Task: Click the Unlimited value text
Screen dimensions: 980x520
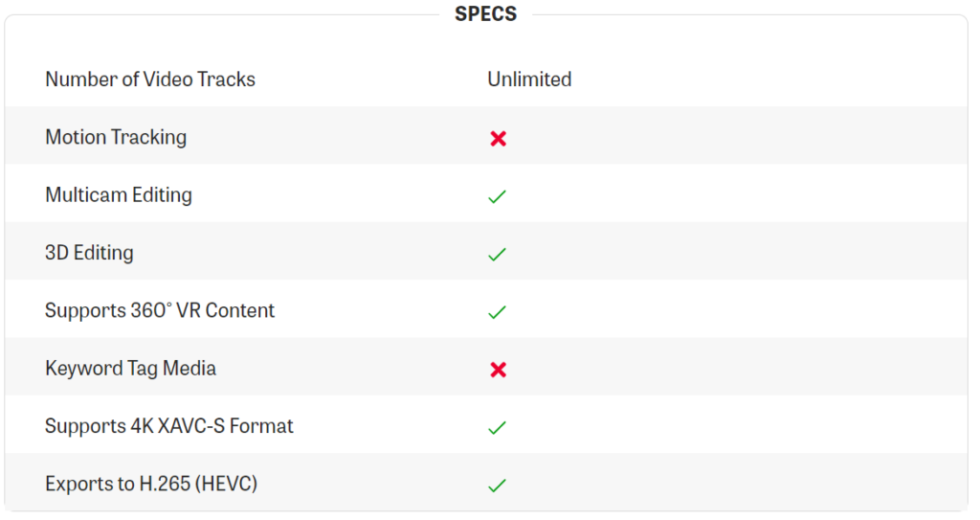Action: coord(529,79)
